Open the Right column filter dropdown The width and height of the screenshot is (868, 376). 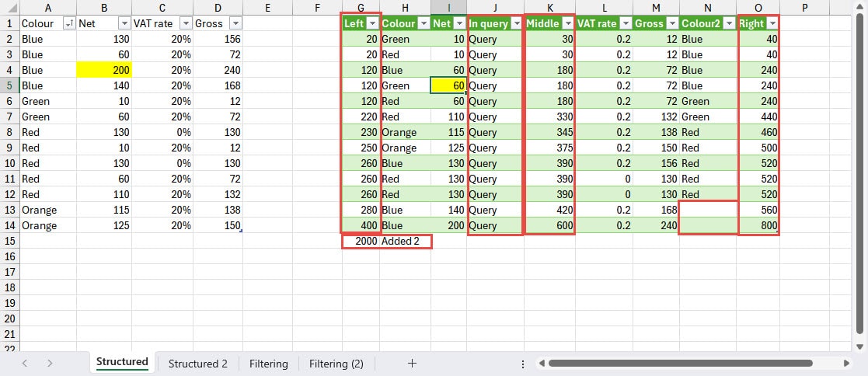772,24
